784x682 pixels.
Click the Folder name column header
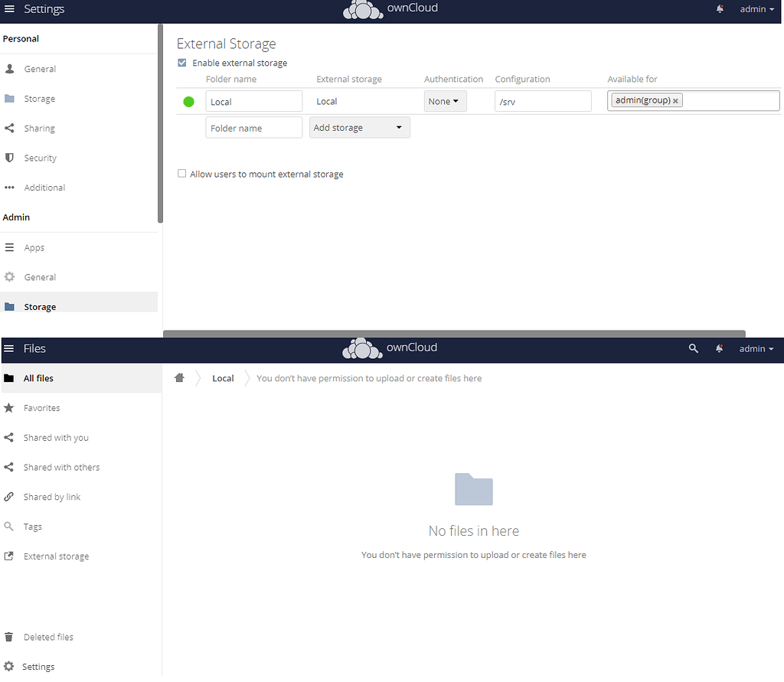[x=231, y=79]
